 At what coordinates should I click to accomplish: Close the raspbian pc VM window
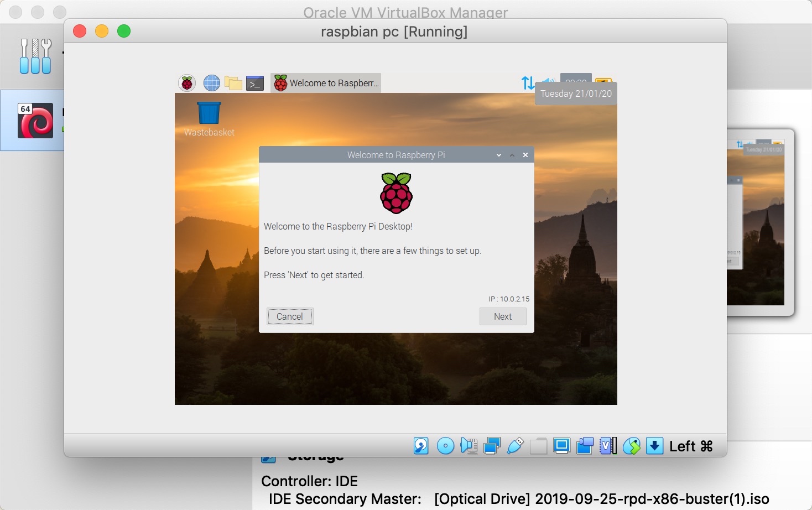80,32
